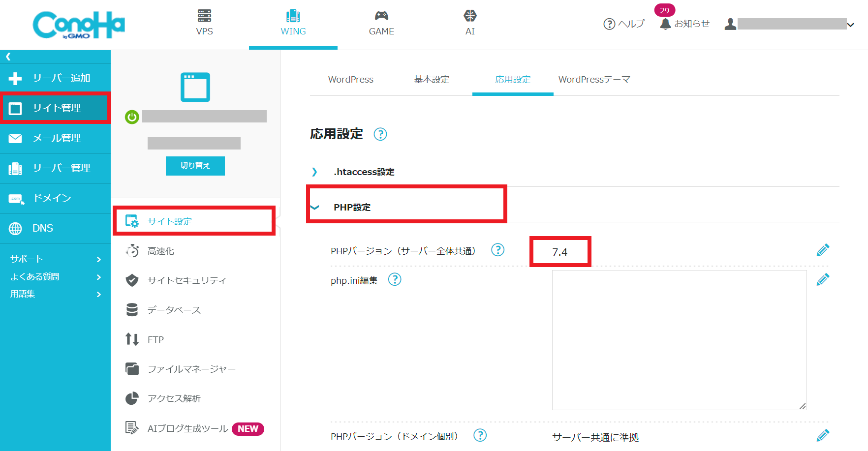Click the サーバー共通に準拠 value text

click(595, 437)
